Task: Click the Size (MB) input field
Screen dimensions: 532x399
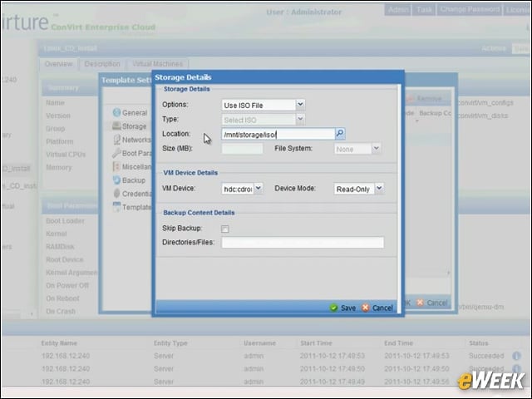Action: pyautogui.click(x=242, y=149)
